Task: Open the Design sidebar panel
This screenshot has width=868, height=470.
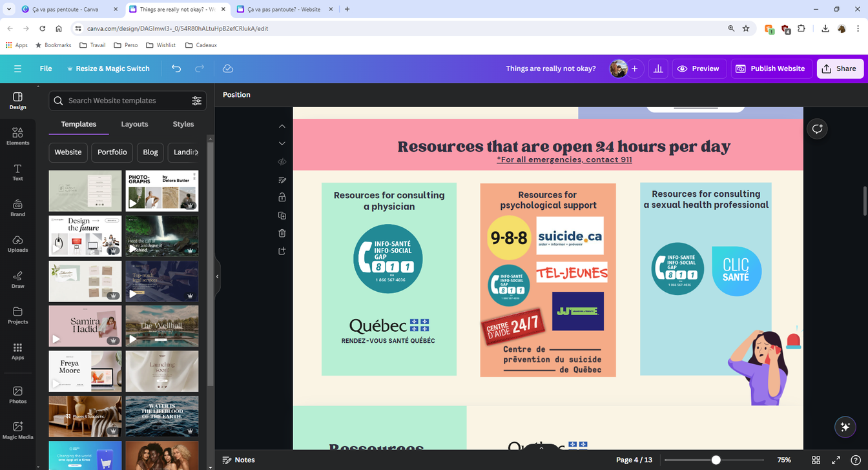Action: (17, 101)
